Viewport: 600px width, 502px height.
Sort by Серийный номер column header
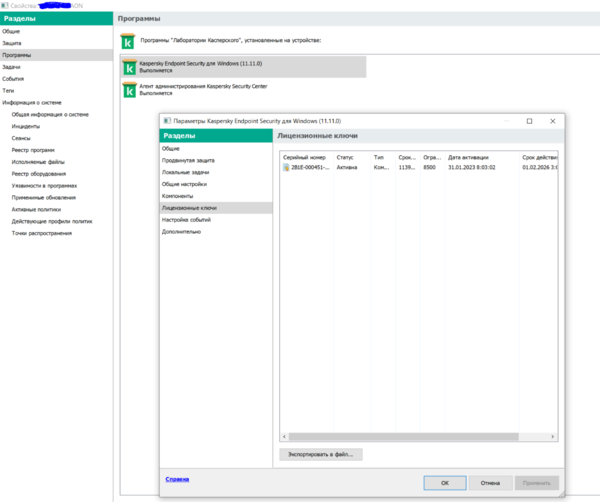(307, 157)
